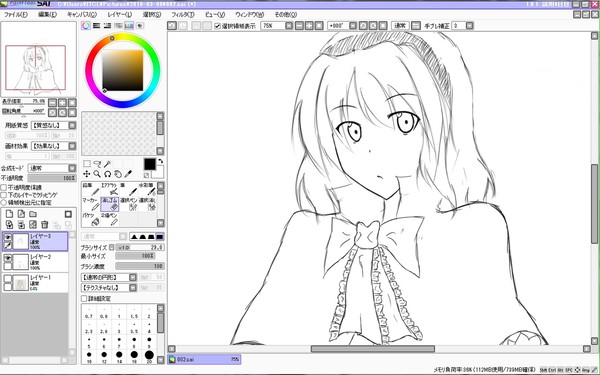
Task: Open the フィルタ(T) menu
Action: tap(183, 15)
